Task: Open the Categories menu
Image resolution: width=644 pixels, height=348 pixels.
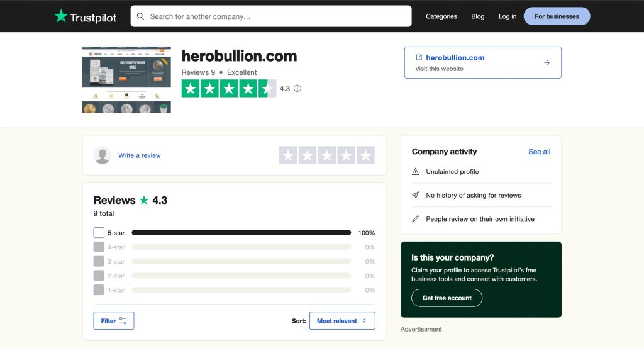Action: [441, 16]
